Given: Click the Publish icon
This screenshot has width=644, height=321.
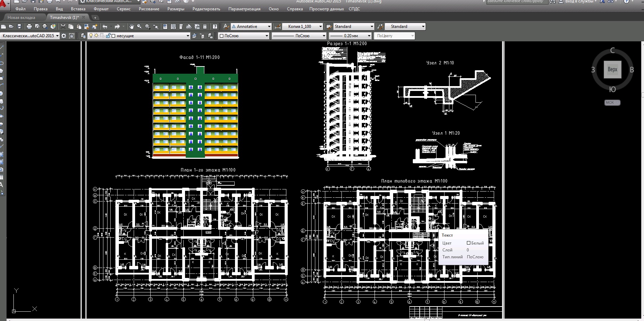Looking at the screenshot, I should [45, 26].
